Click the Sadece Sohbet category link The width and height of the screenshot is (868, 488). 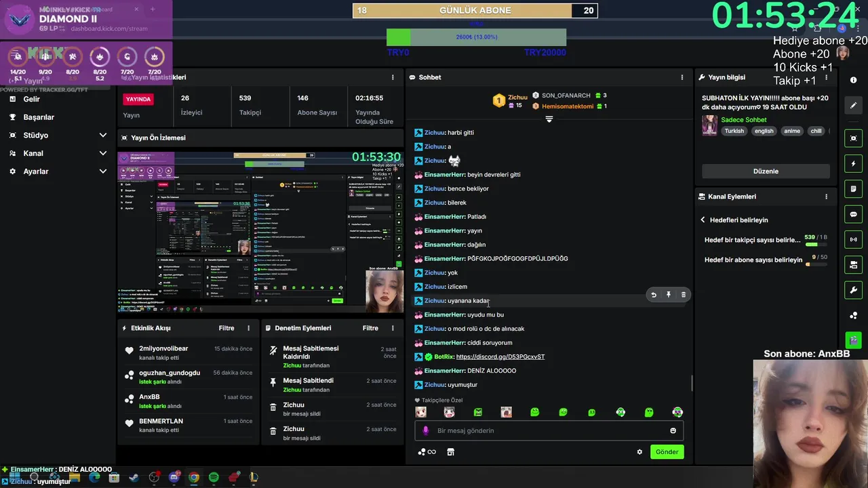pyautogui.click(x=744, y=120)
